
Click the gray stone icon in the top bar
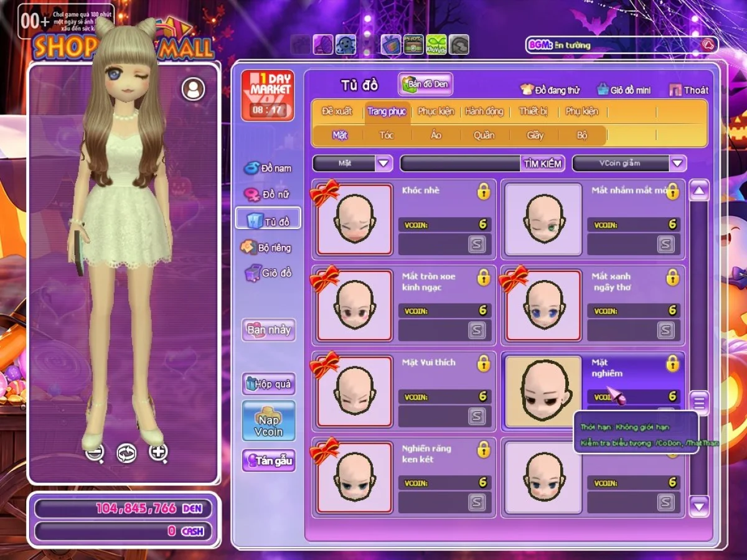point(459,44)
